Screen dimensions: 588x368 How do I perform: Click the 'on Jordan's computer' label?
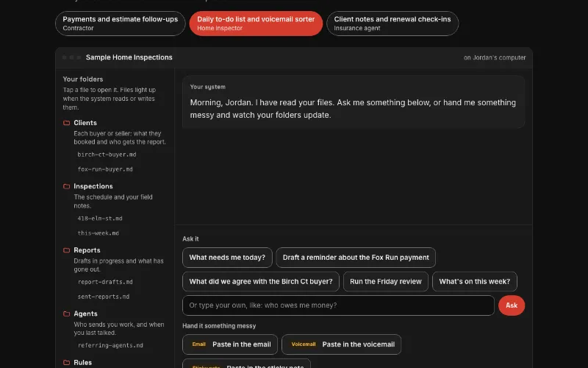pos(495,57)
